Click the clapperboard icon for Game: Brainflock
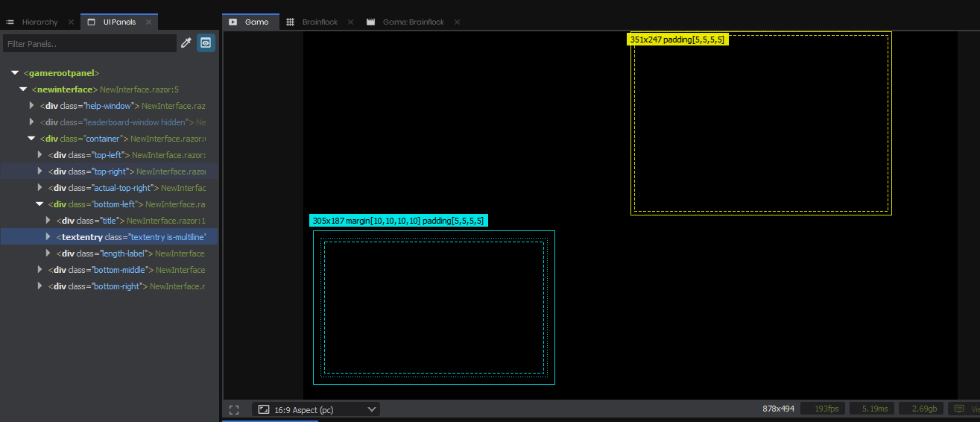This screenshot has height=422, width=980. [370, 22]
